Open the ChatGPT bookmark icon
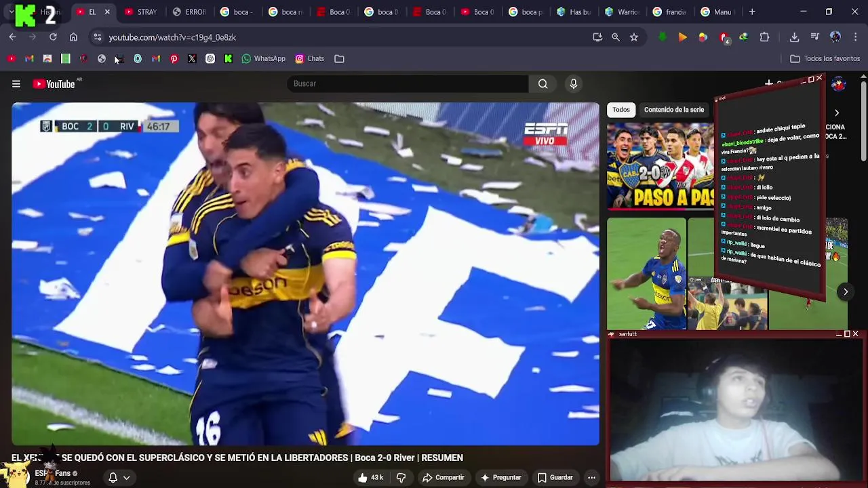 [x=210, y=59]
